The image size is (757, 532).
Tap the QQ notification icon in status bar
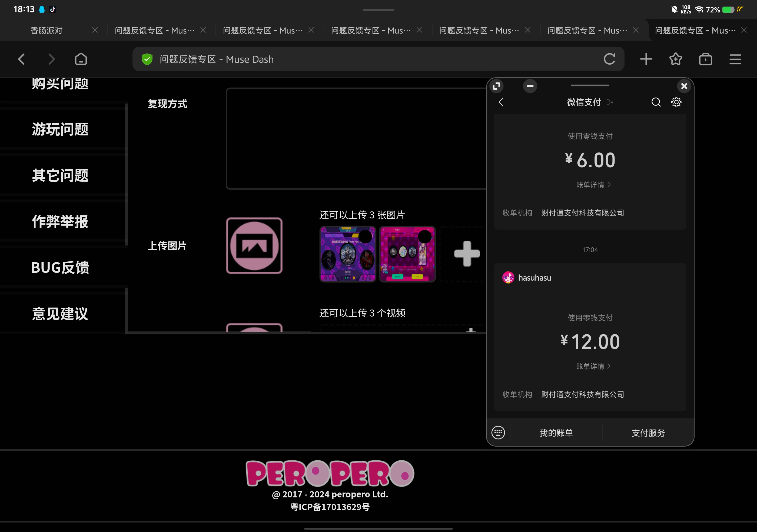pos(42,9)
